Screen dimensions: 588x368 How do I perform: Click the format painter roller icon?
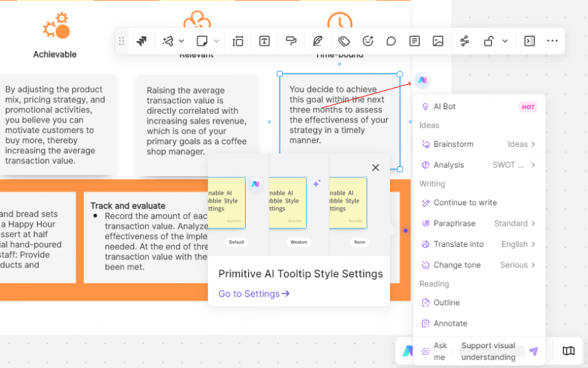pos(291,41)
